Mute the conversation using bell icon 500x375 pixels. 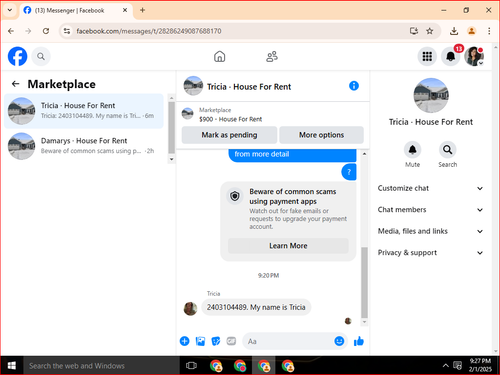(x=412, y=150)
